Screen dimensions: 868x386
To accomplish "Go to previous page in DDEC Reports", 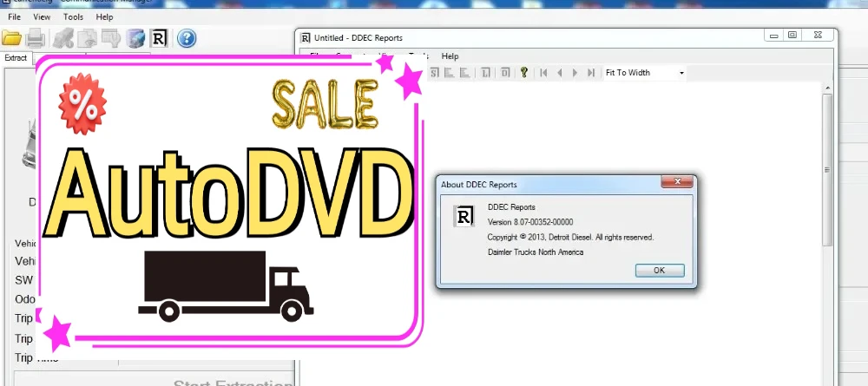I will pos(560,73).
